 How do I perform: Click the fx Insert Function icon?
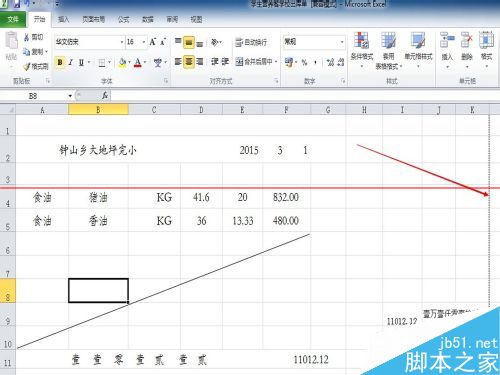[105, 96]
